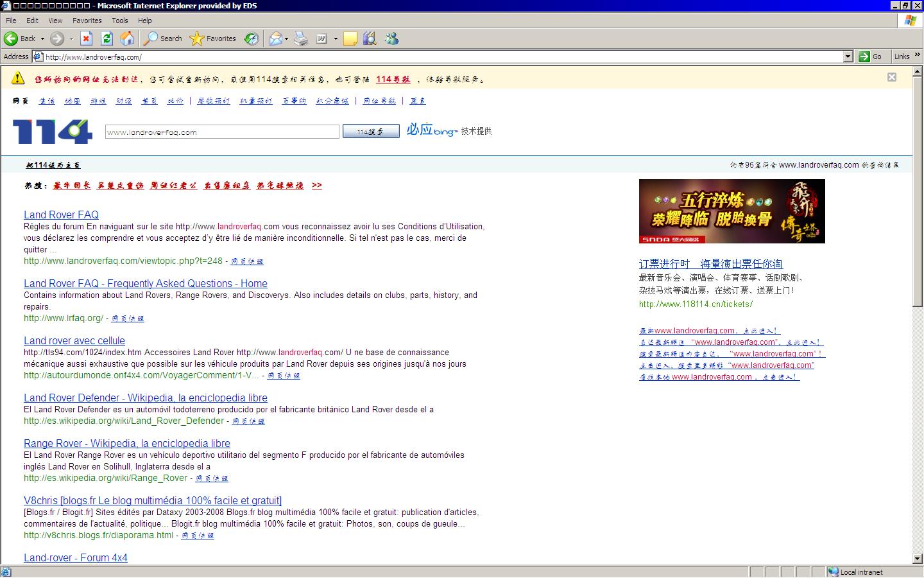Open Range Rover Wikipedia result link
The height and width of the screenshot is (578, 924).
coord(126,443)
